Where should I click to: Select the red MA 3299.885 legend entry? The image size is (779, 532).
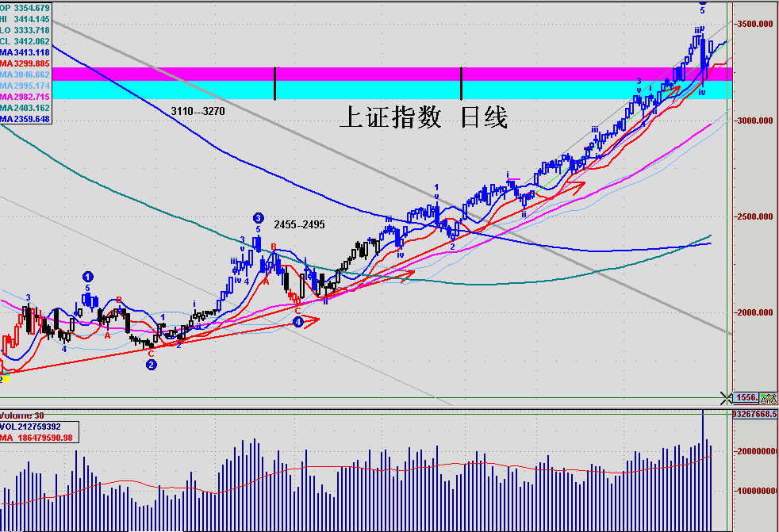[x=25, y=63]
